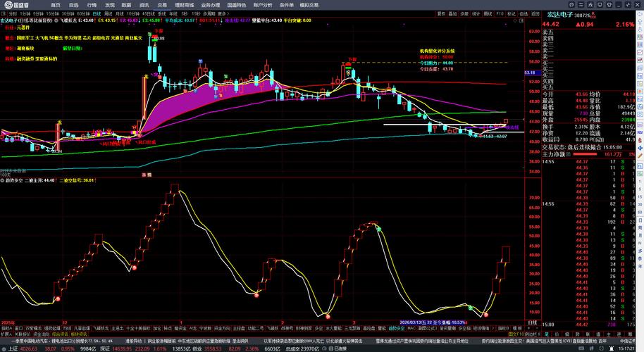
Task: Open the 资金流向 tab in bottom row
Action: coord(42,334)
